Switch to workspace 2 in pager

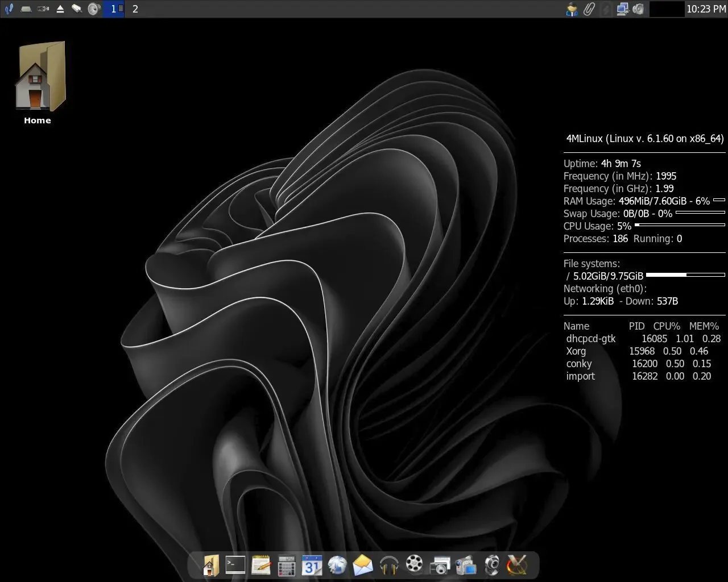coord(135,9)
